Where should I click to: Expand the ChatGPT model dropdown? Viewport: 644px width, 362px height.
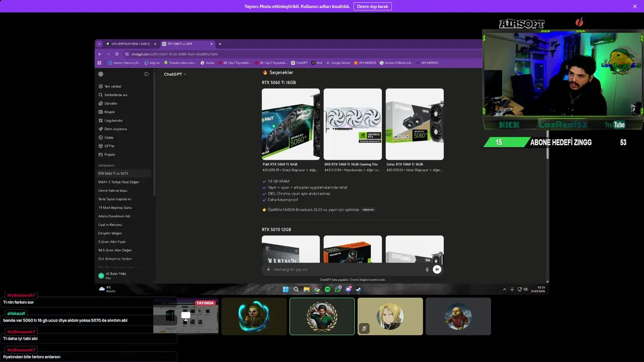tap(175, 74)
